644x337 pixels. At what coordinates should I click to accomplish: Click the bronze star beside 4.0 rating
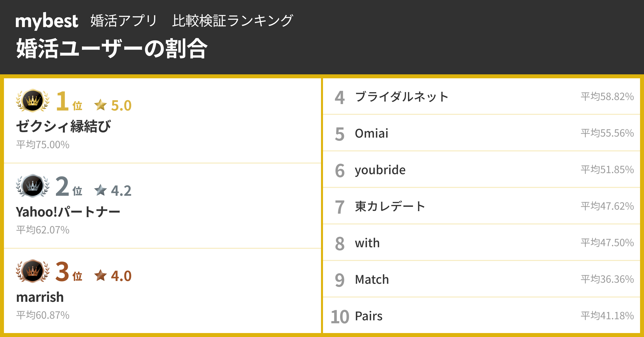(101, 276)
